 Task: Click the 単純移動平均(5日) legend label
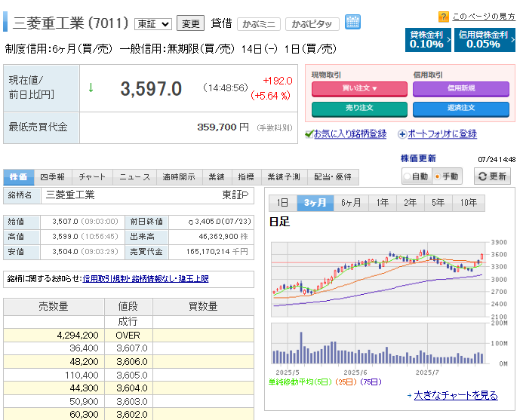coord(301,382)
